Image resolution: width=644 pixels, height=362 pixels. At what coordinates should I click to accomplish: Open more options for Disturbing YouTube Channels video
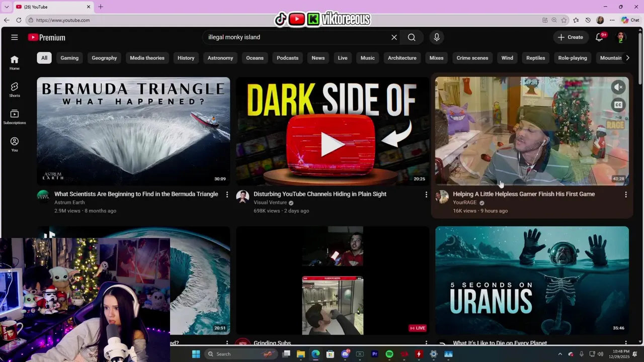[x=426, y=194]
